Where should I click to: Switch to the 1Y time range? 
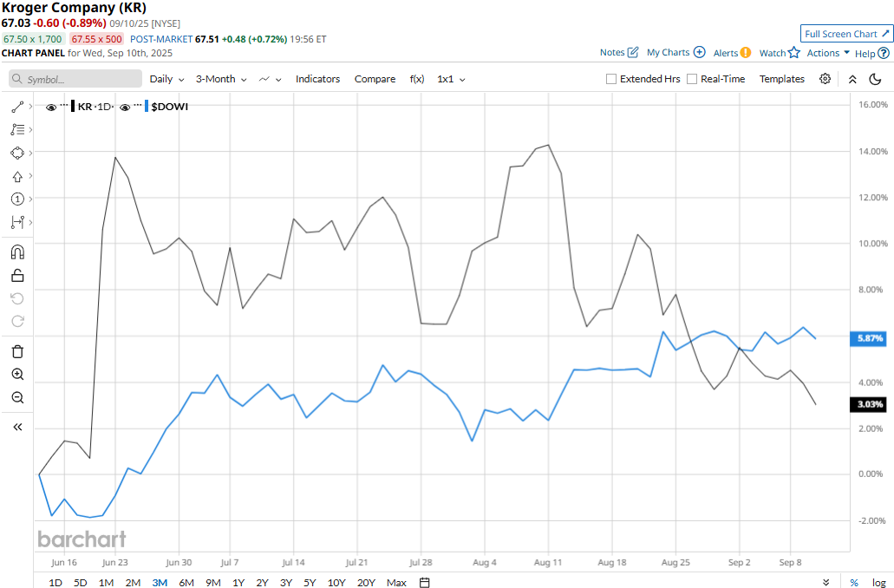pos(238,582)
